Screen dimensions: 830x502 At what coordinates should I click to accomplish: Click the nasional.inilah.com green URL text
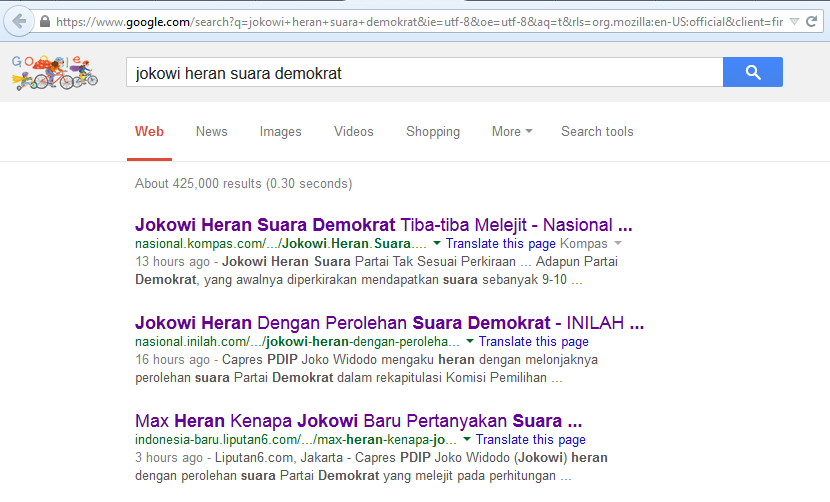[x=296, y=342]
